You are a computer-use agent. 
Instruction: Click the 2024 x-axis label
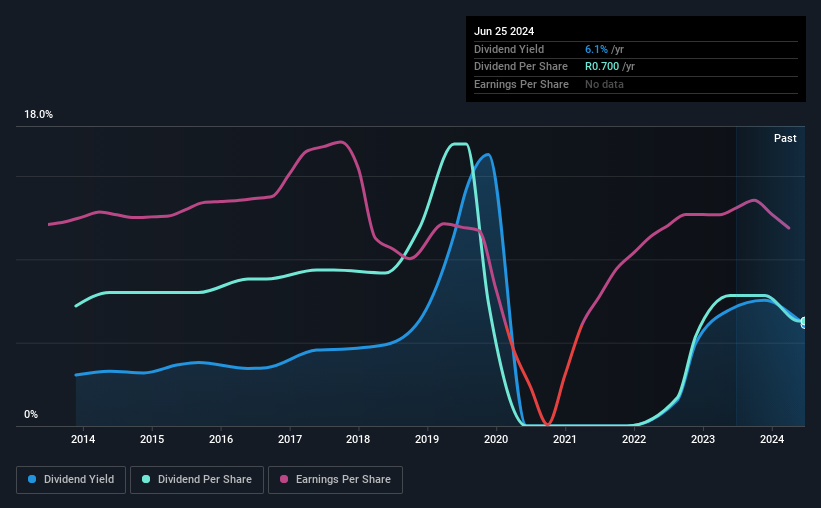[771, 439]
